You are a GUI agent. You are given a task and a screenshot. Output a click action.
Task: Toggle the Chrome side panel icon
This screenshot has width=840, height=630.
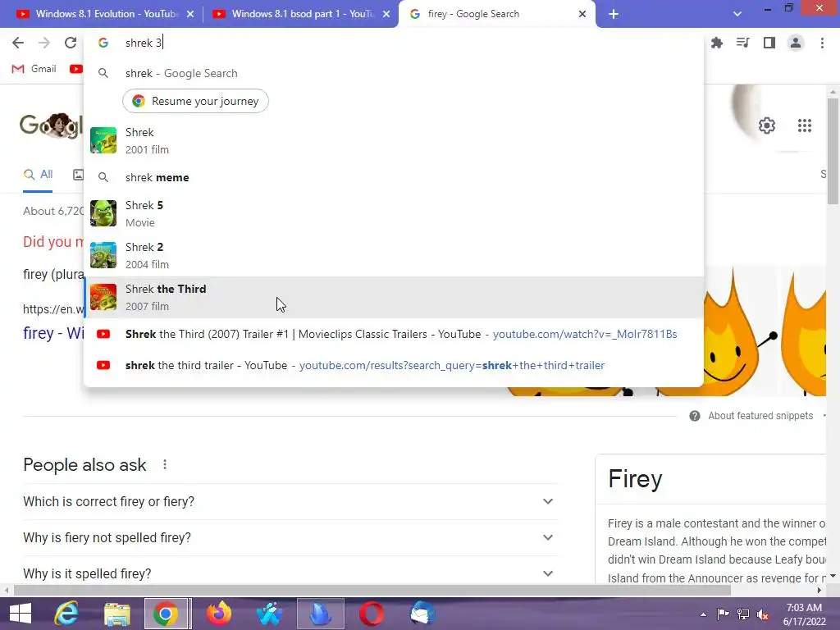coord(769,43)
